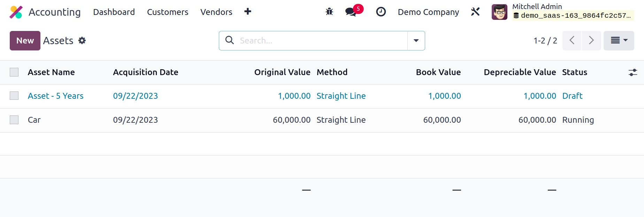Expand hidden menus with plus icon
The height and width of the screenshot is (217, 644).
[x=247, y=12]
